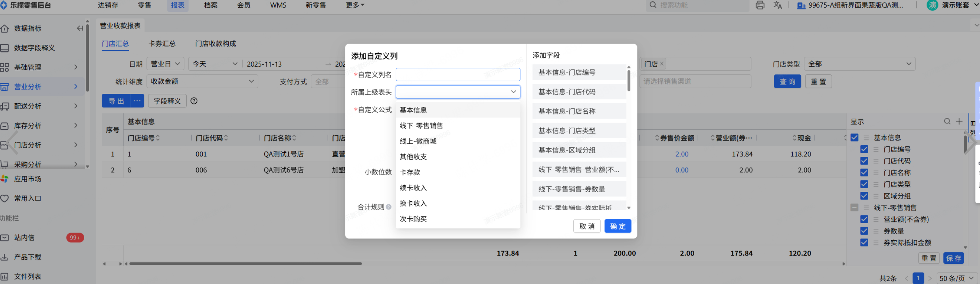Open 站内信 mail icon

click(4, 238)
